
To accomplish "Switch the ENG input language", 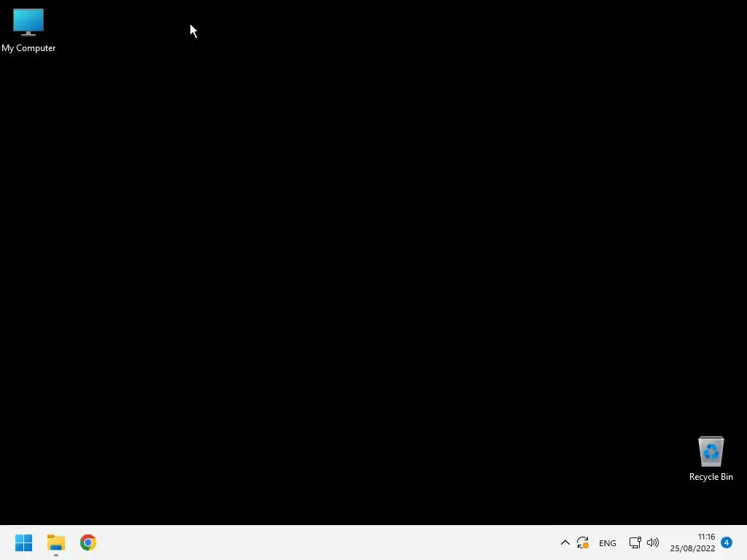I will click(608, 542).
